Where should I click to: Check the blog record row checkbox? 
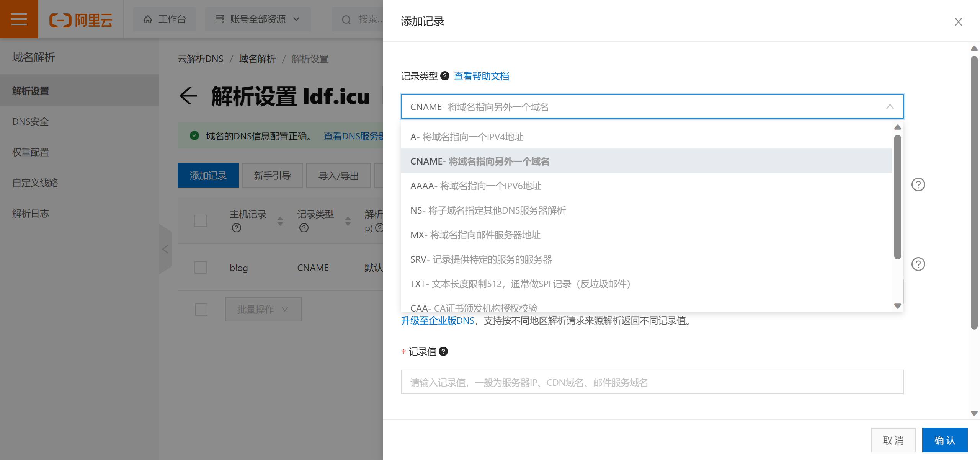pos(201,268)
